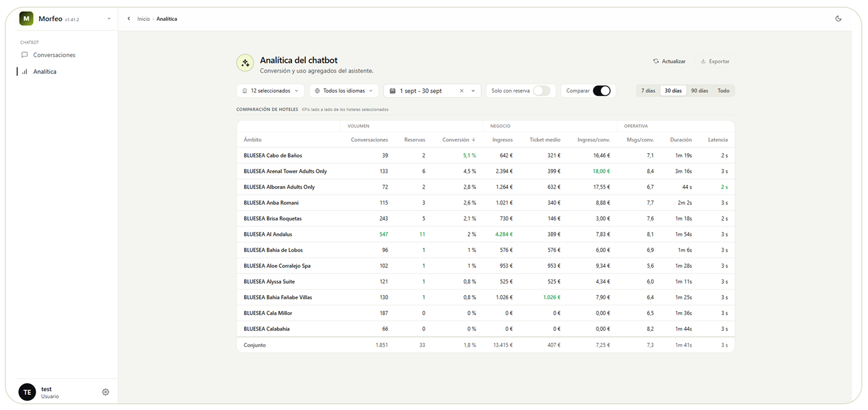Clear the date range with the X

461,91
